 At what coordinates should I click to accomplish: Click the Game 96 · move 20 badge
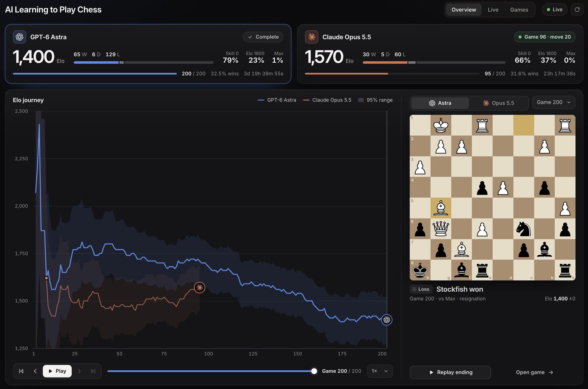pyautogui.click(x=545, y=37)
